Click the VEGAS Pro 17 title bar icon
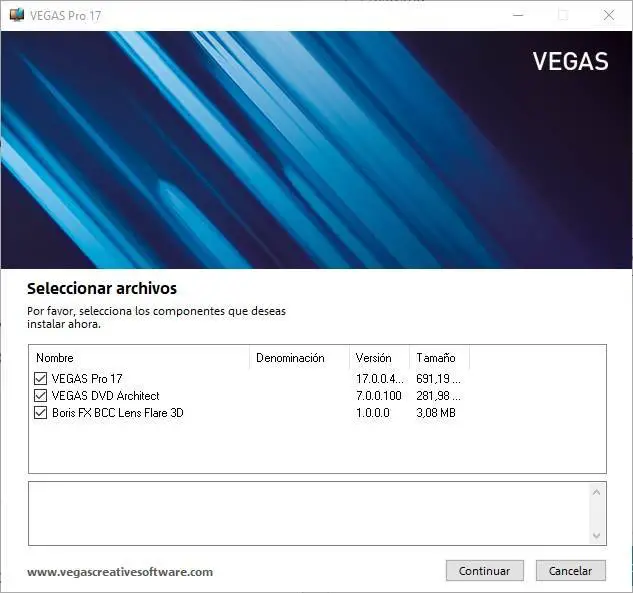The width and height of the screenshot is (633, 593). tap(17, 15)
